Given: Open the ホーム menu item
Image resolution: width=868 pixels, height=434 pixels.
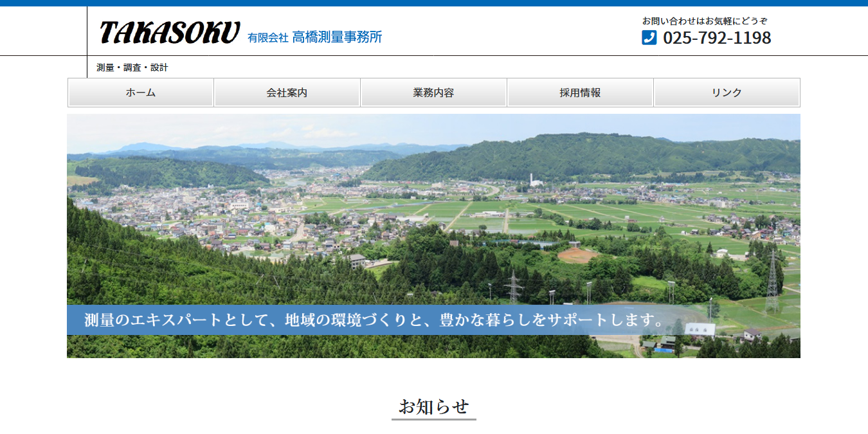Looking at the screenshot, I should [x=141, y=93].
